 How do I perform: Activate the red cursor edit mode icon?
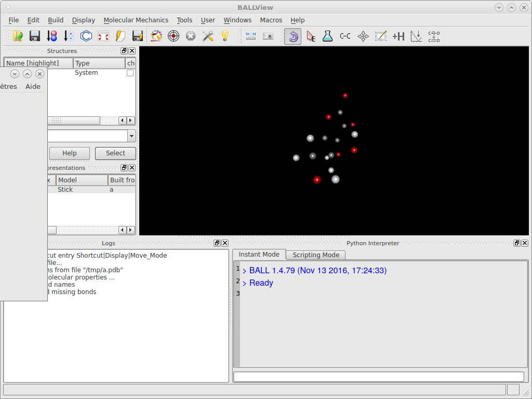pos(311,36)
